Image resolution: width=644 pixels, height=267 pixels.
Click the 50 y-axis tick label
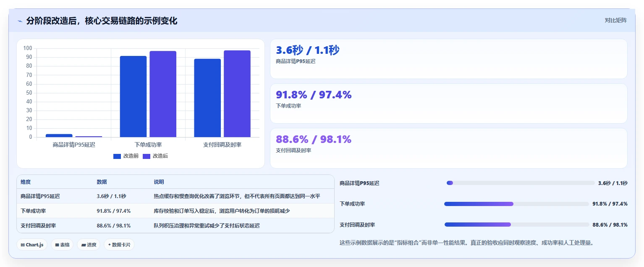tap(29, 93)
